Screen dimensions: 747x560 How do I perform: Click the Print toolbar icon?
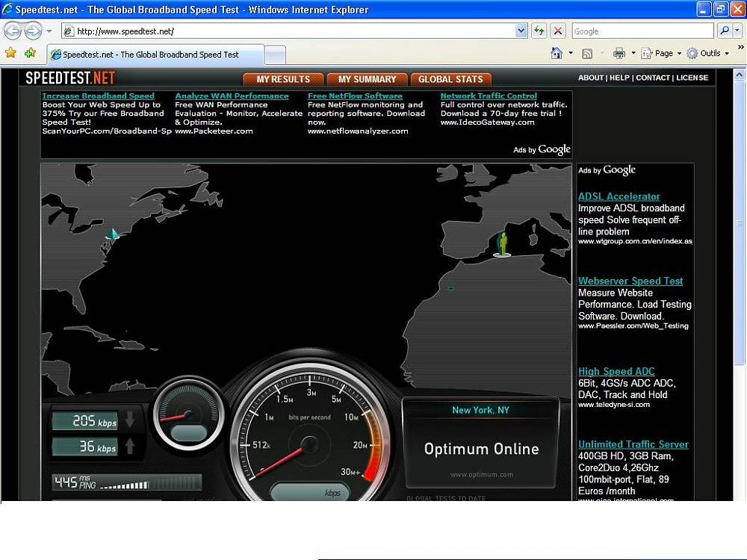(619, 53)
